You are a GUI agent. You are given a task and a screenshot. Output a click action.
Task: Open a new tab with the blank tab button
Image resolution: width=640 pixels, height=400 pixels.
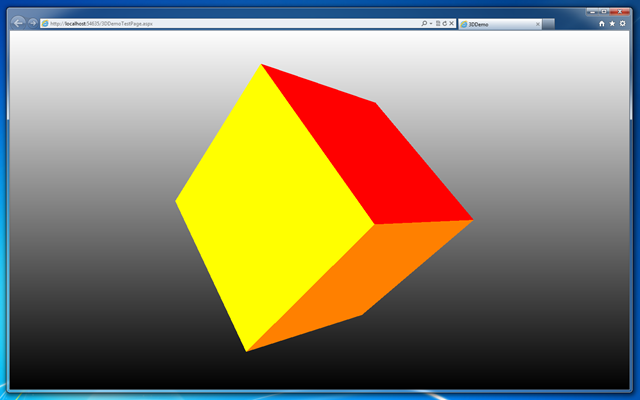549,24
